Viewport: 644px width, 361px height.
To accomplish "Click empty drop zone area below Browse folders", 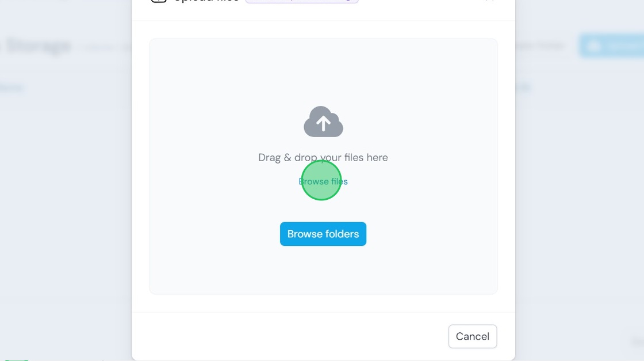I will 323,269.
